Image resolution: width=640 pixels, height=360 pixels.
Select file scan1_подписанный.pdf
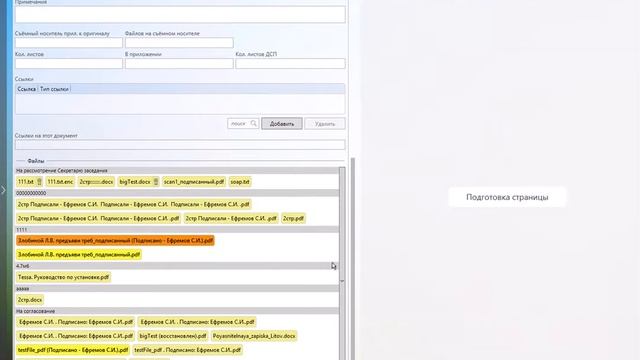pos(194,182)
